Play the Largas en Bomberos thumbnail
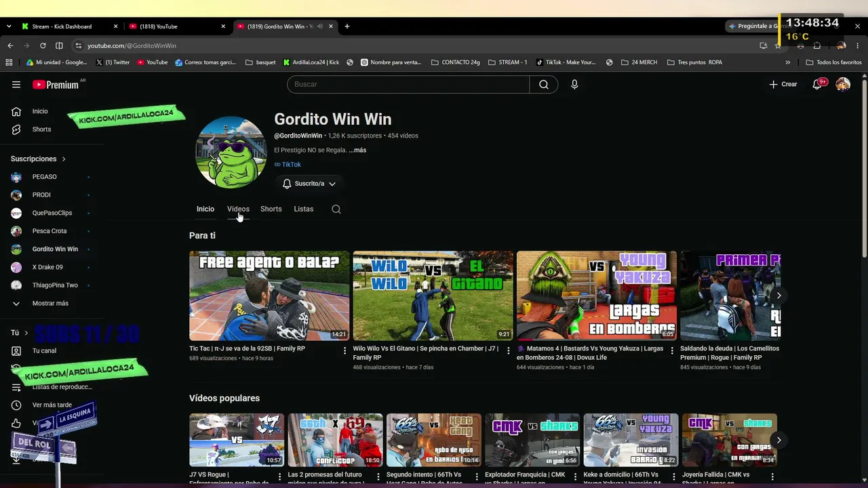Screen dimensions: 868x488 click(x=597, y=296)
